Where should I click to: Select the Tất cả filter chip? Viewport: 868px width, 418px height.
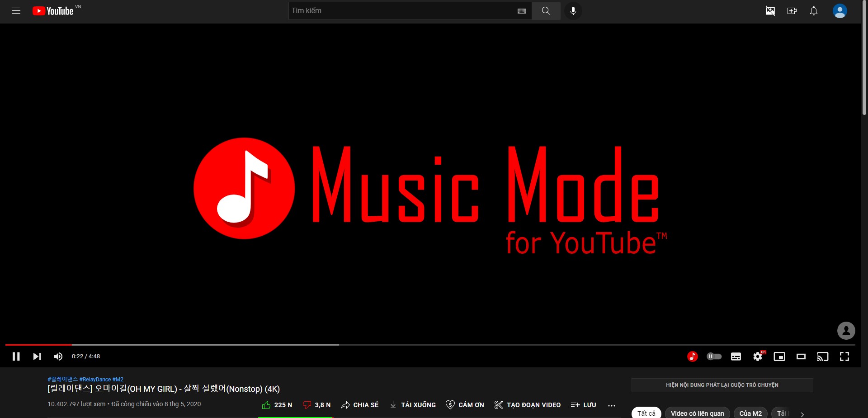tap(646, 413)
